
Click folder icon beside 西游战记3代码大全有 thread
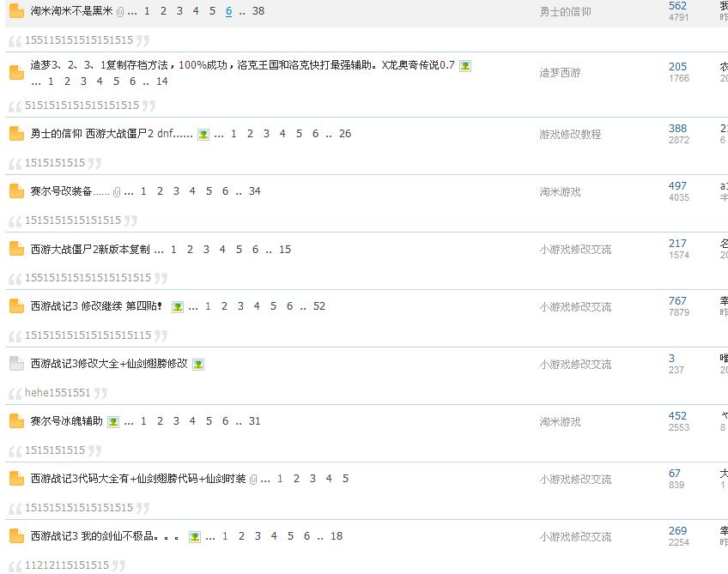16,479
